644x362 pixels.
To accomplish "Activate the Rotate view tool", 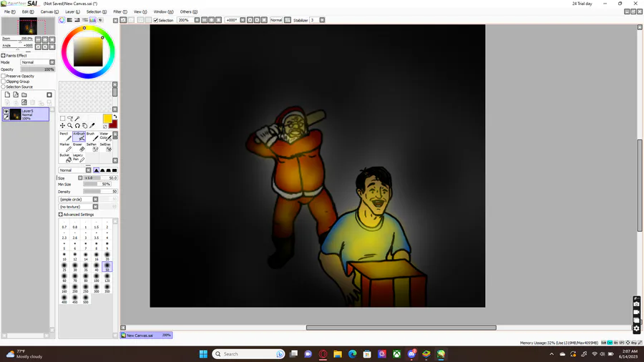I will (x=77, y=126).
